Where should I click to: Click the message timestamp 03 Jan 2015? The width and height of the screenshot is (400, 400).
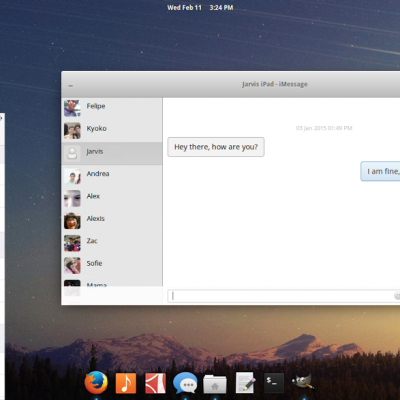(324, 128)
